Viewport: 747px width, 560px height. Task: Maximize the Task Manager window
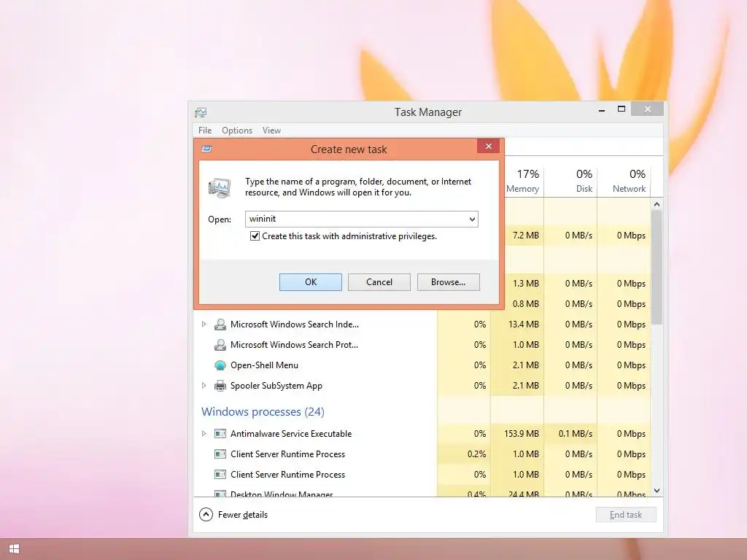coord(622,109)
